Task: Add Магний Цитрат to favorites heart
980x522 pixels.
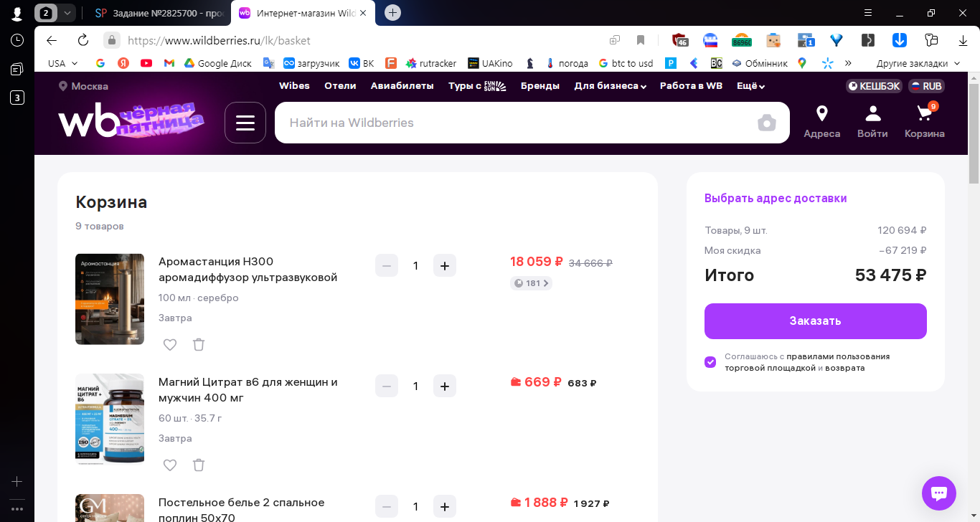Action: click(170, 465)
